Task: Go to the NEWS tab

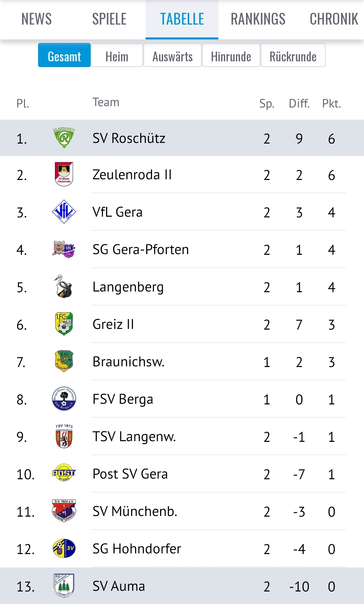Action: [x=36, y=19]
